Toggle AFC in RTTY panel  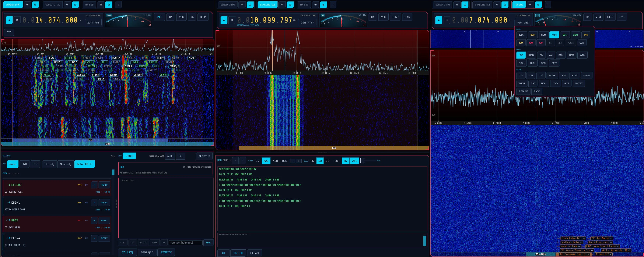click(x=355, y=161)
